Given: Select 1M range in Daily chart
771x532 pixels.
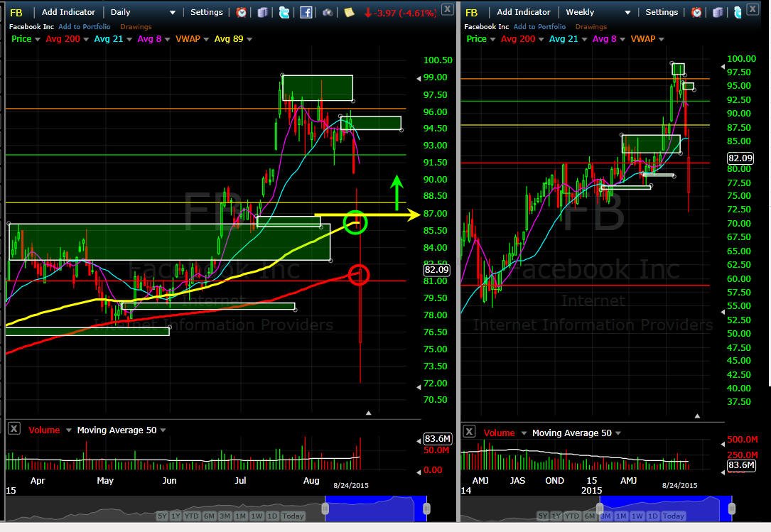Looking at the screenshot, I should click(x=240, y=516).
